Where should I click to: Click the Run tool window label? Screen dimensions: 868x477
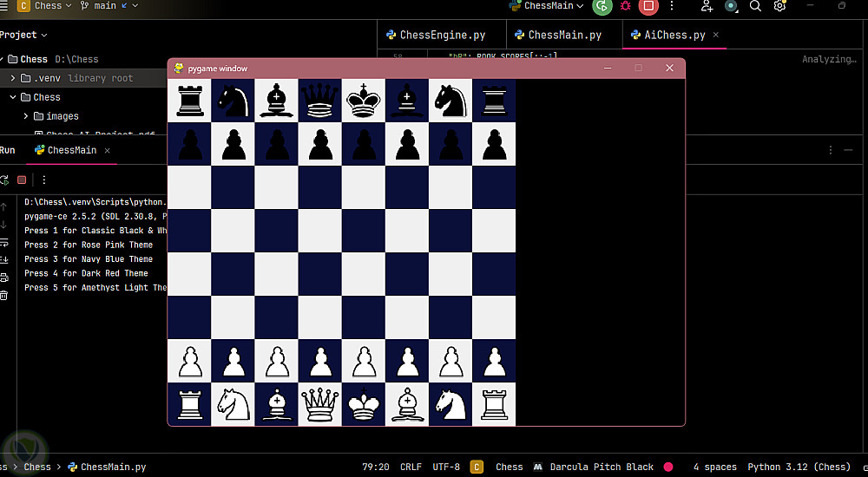coord(7,150)
